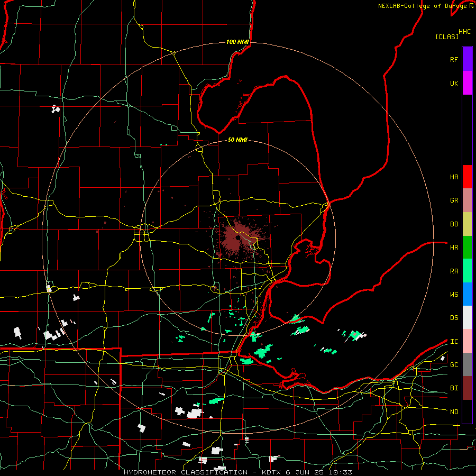Click the BI brown legend swatch
This screenshot has width=476, height=476.
click(467, 388)
